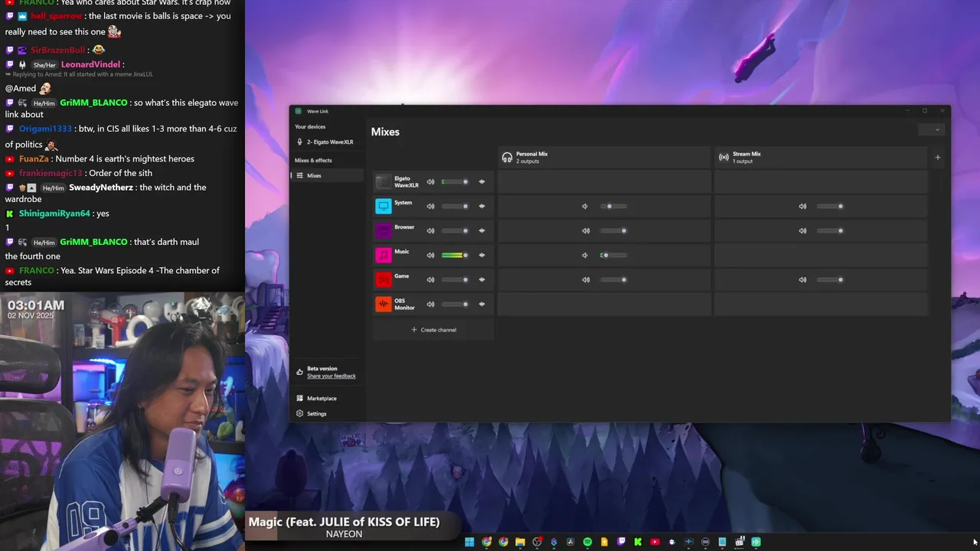
Task: Adjust the Music channel volume slider
Action: coord(455,255)
